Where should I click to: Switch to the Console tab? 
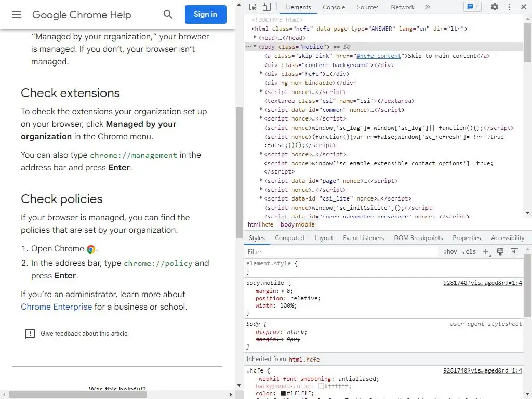click(334, 7)
